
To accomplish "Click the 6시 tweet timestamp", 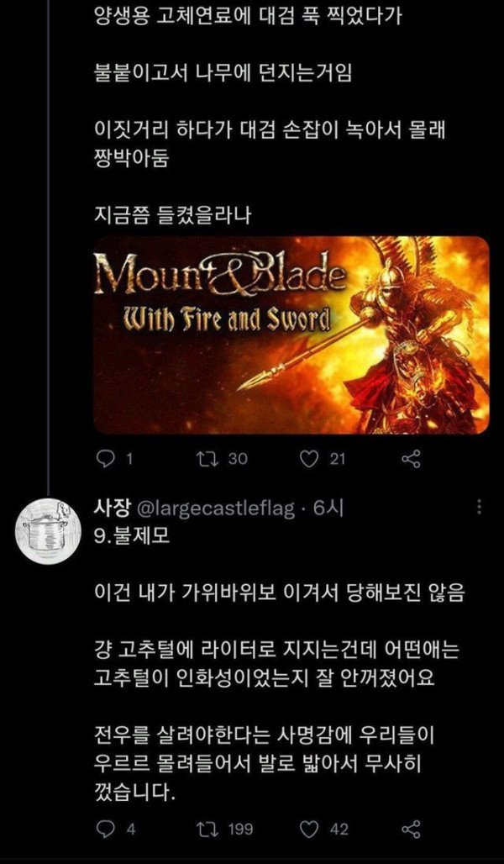I will point(328,508).
